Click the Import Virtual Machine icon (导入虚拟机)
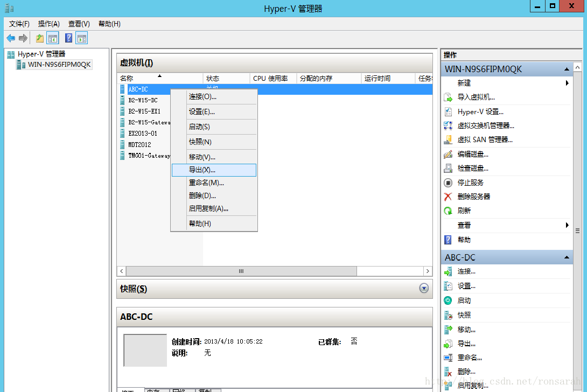The image size is (587, 392). click(448, 97)
